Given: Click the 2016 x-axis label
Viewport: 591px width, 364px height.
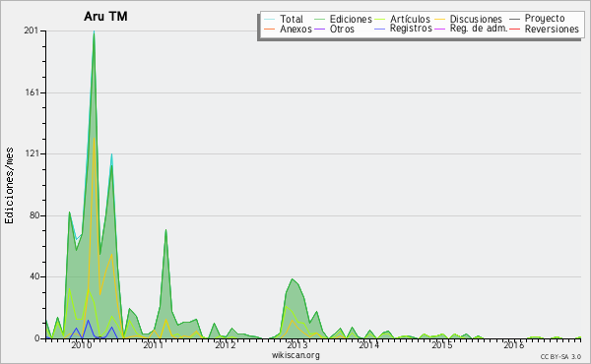Looking at the screenshot, I should click(514, 344).
